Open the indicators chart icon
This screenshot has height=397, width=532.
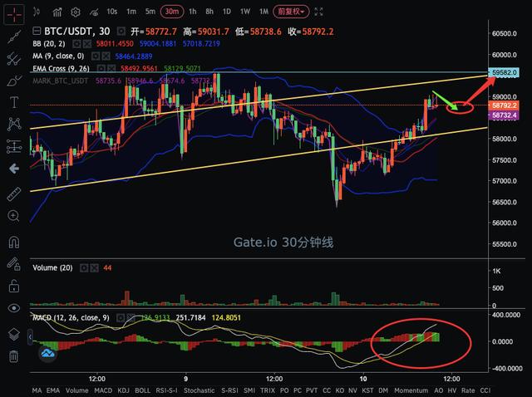click(x=57, y=12)
